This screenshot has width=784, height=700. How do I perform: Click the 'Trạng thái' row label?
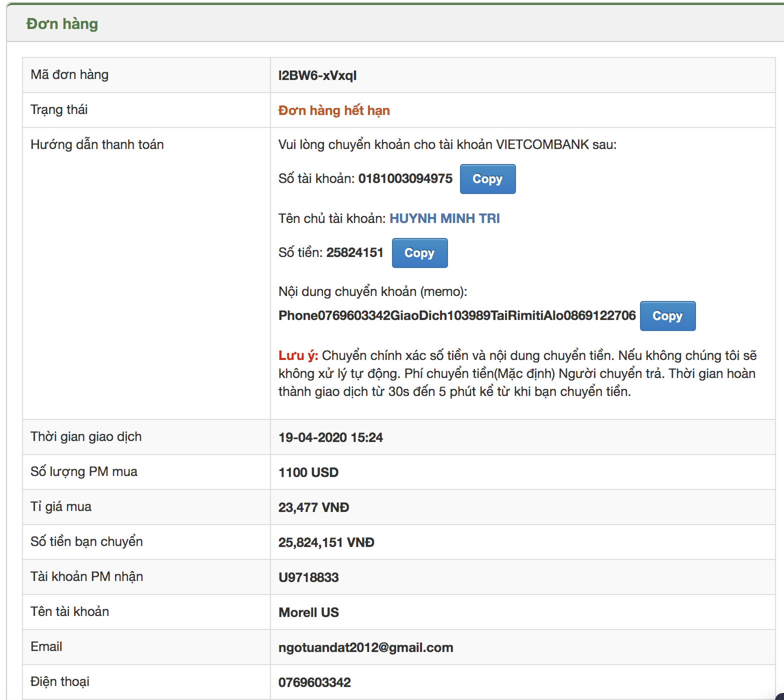click(x=59, y=109)
